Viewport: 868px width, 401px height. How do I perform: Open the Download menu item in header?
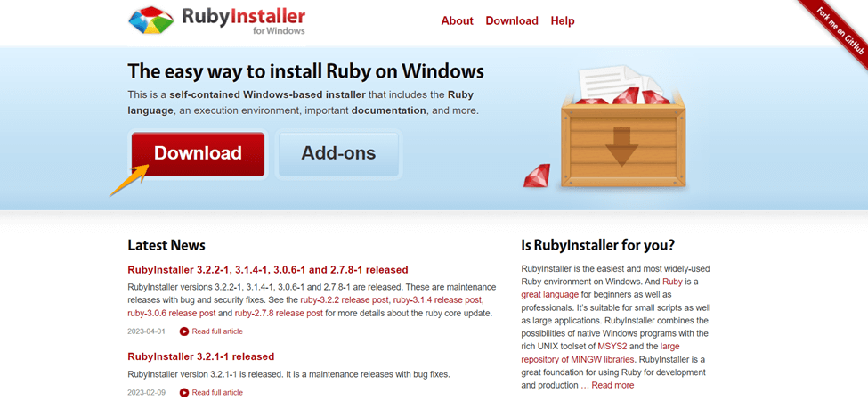point(512,21)
